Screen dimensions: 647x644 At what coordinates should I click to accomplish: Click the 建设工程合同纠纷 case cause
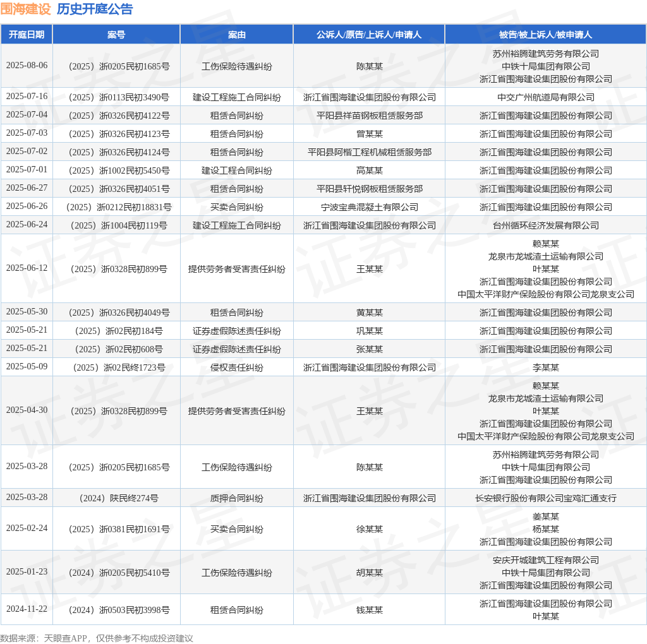tap(236, 170)
